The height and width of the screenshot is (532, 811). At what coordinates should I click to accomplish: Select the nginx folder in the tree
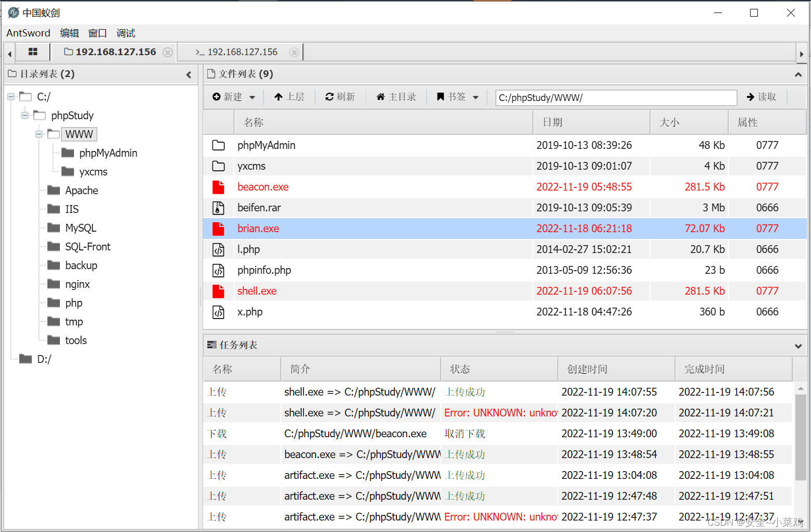tap(77, 284)
